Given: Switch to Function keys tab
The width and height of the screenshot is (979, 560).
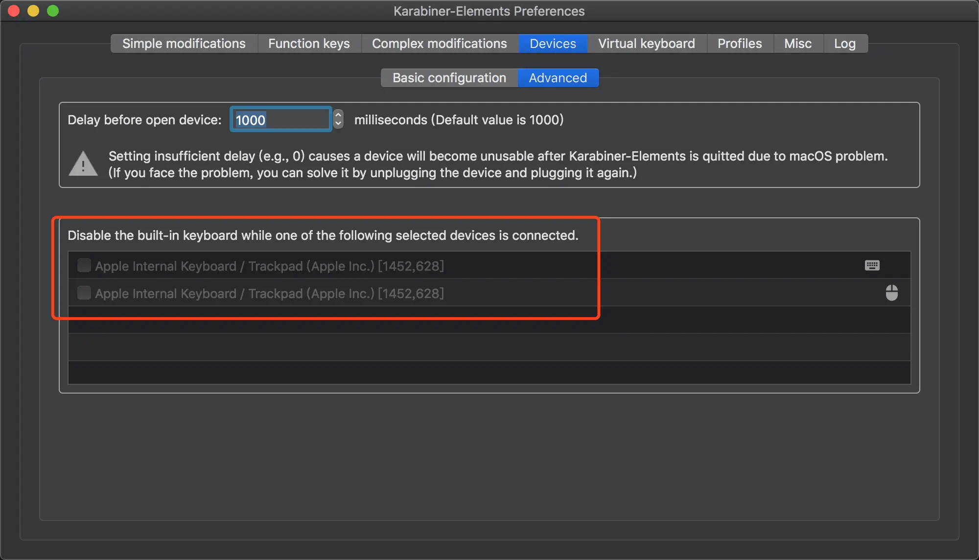Looking at the screenshot, I should (x=309, y=44).
